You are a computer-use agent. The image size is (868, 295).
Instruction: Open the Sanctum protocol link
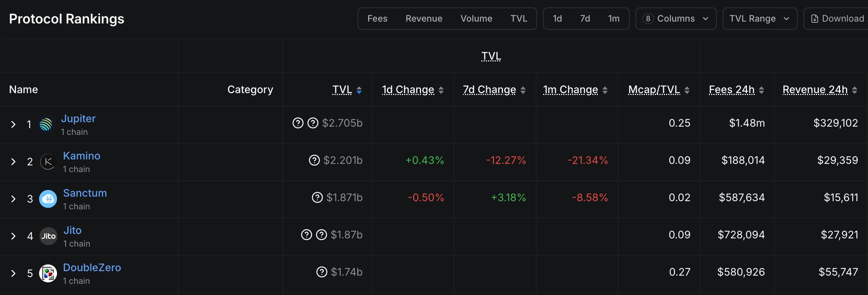click(x=85, y=193)
